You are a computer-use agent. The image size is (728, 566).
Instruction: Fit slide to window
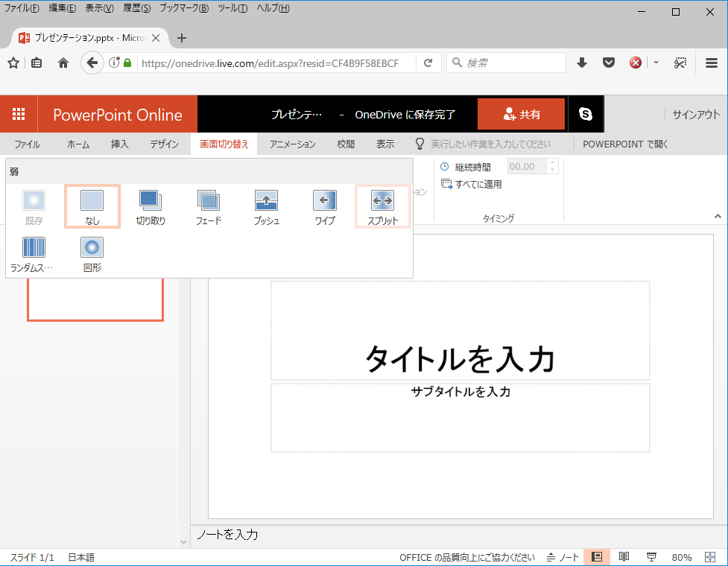point(710,557)
